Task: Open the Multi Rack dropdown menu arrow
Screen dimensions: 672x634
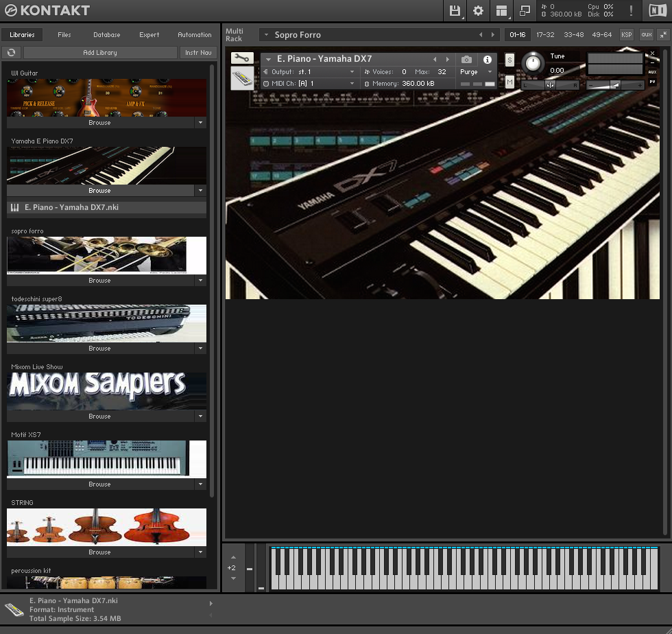Action: tap(266, 35)
